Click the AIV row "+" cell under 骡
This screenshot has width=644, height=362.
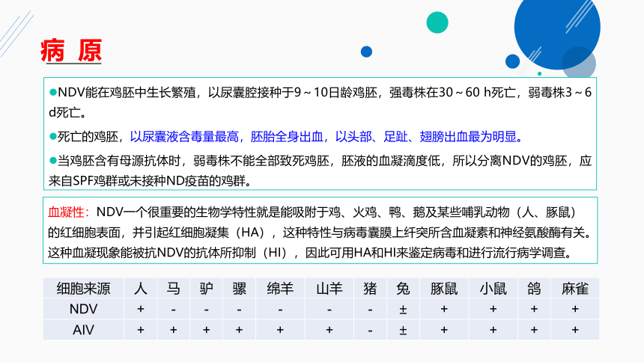click(x=239, y=330)
